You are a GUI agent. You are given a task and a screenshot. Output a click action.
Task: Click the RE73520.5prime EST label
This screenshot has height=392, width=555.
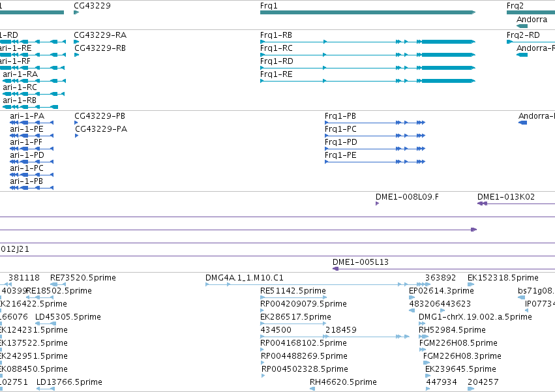(83, 278)
